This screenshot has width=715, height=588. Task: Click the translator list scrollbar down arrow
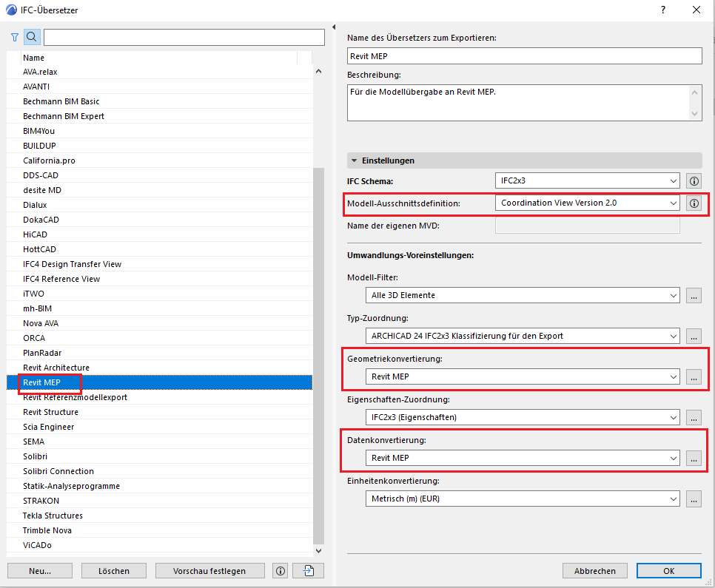click(x=319, y=550)
